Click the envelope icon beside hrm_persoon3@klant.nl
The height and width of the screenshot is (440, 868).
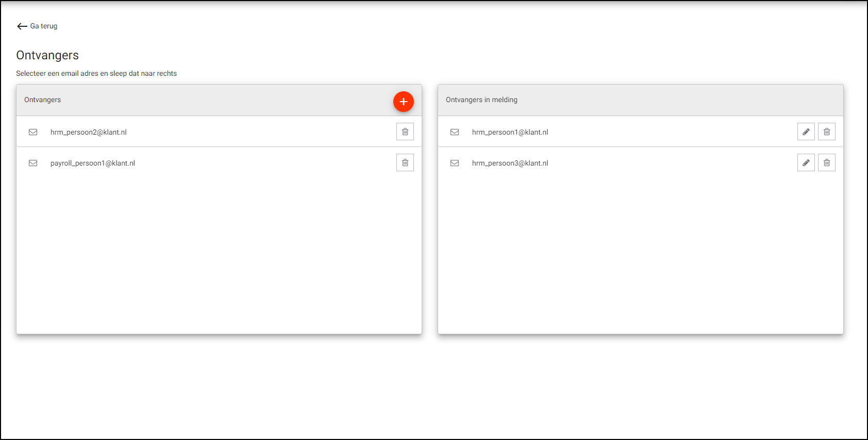(455, 163)
